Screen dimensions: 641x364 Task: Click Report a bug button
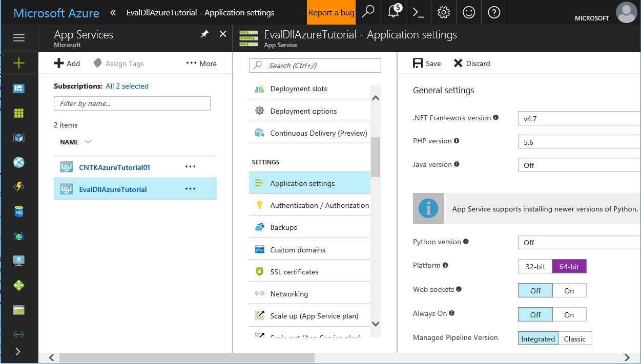331,12
